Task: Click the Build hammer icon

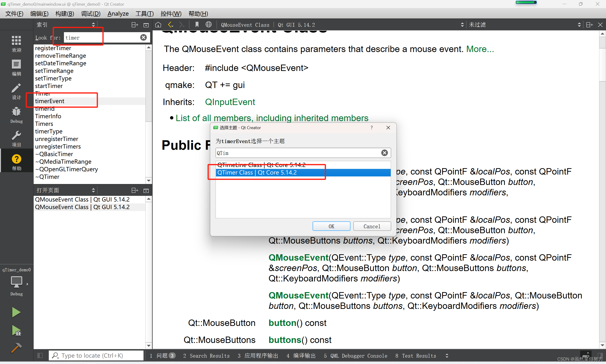Action: (16, 348)
